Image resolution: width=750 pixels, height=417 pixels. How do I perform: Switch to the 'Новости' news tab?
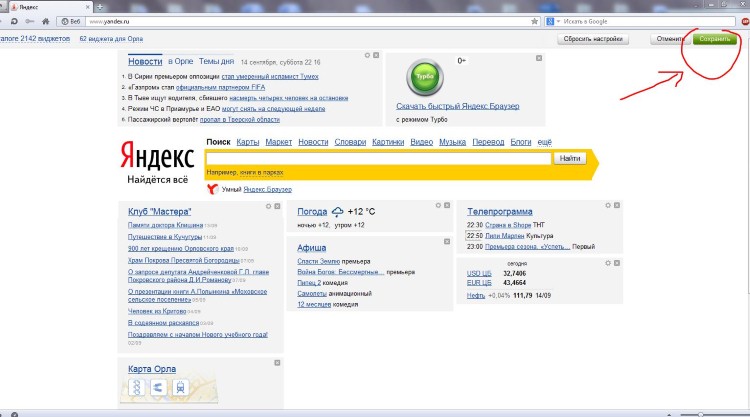145,62
